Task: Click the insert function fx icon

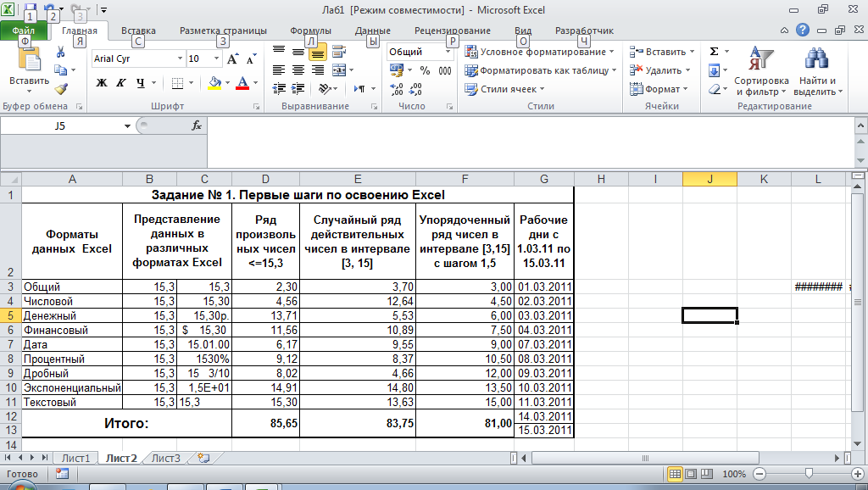Action: tap(197, 125)
